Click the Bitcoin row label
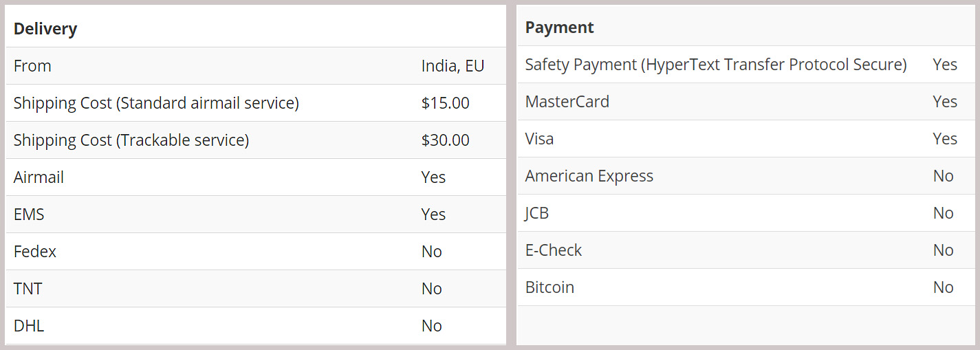Screen dimensions: 980x350 point(549,287)
